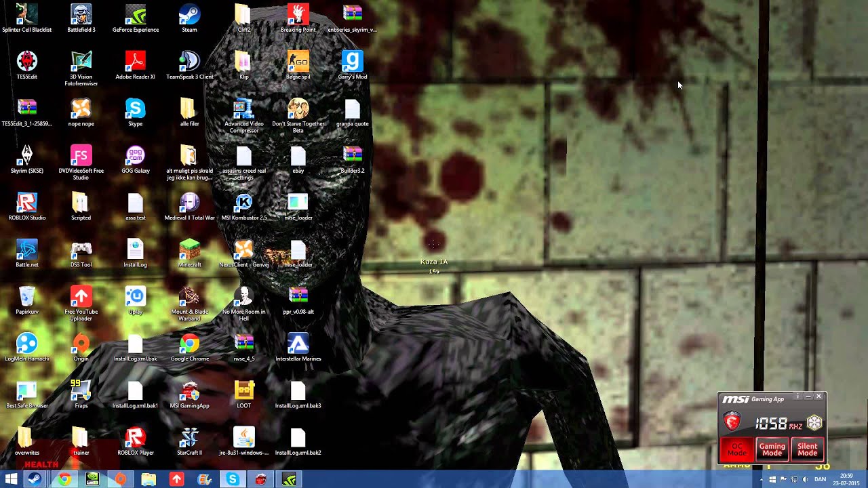The height and width of the screenshot is (488, 868).
Task: Open Origin from the taskbar
Action: [120, 479]
